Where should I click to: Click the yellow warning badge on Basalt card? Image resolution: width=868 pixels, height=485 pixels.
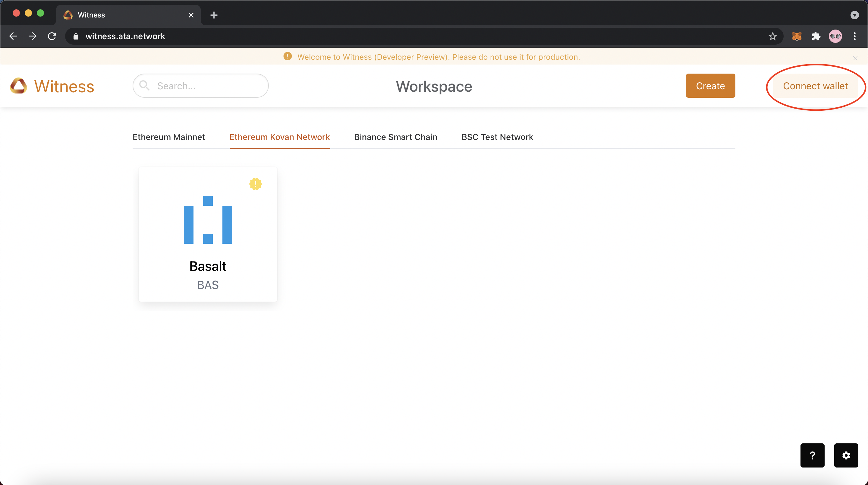pos(255,184)
